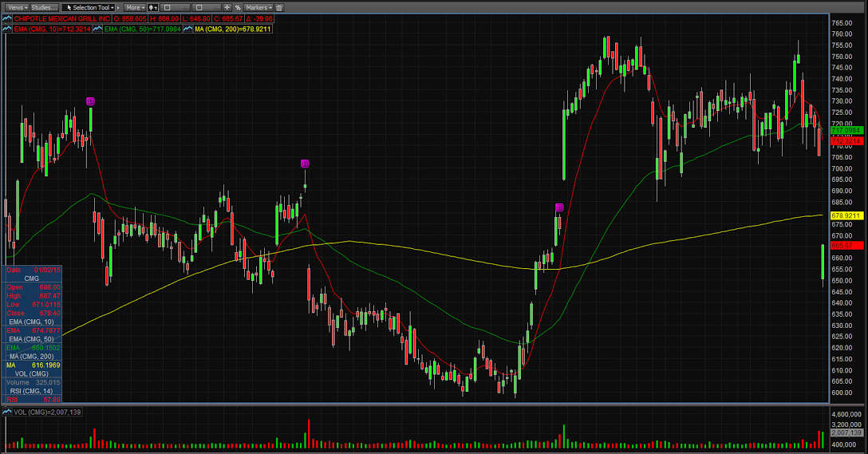Click Date 01/02/15 row in data box
The image size is (868, 454).
point(34,270)
